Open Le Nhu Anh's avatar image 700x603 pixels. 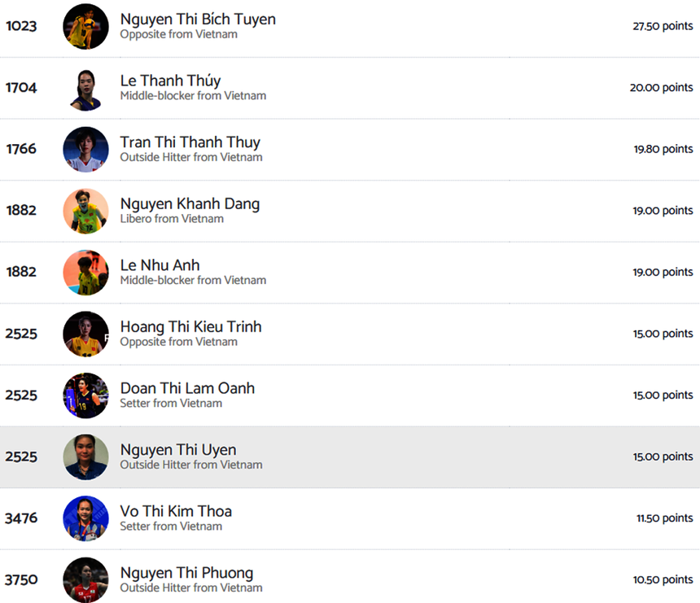coord(85,273)
